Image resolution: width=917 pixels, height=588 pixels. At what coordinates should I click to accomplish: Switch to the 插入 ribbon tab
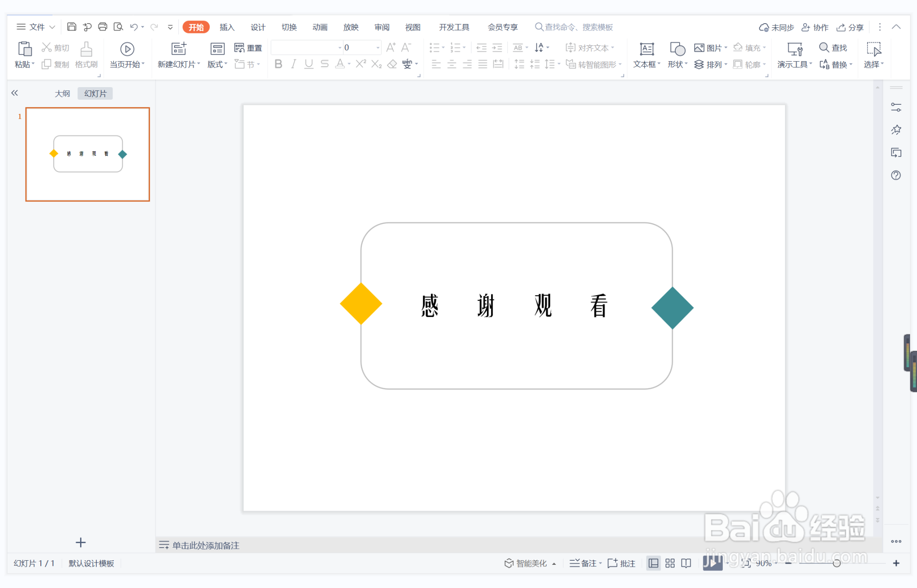tap(227, 27)
